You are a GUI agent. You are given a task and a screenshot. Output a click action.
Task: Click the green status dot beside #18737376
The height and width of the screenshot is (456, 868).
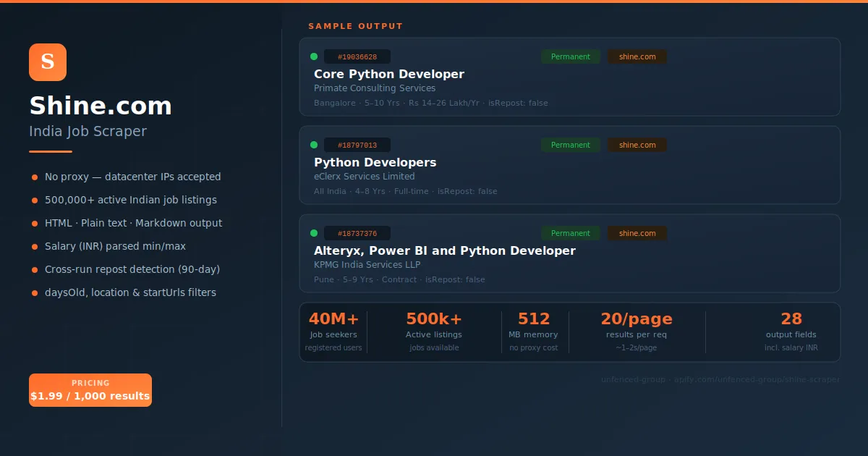tap(314, 233)
